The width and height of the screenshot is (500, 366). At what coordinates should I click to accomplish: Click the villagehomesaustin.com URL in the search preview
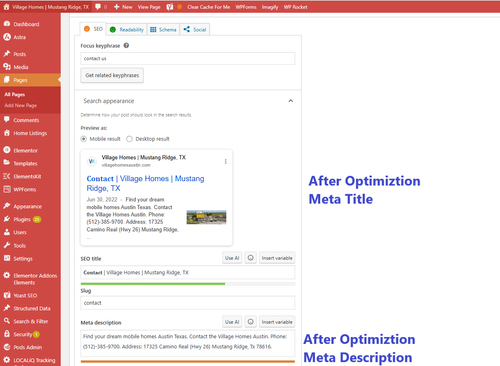pyautogui.click(x=126, y=165)
